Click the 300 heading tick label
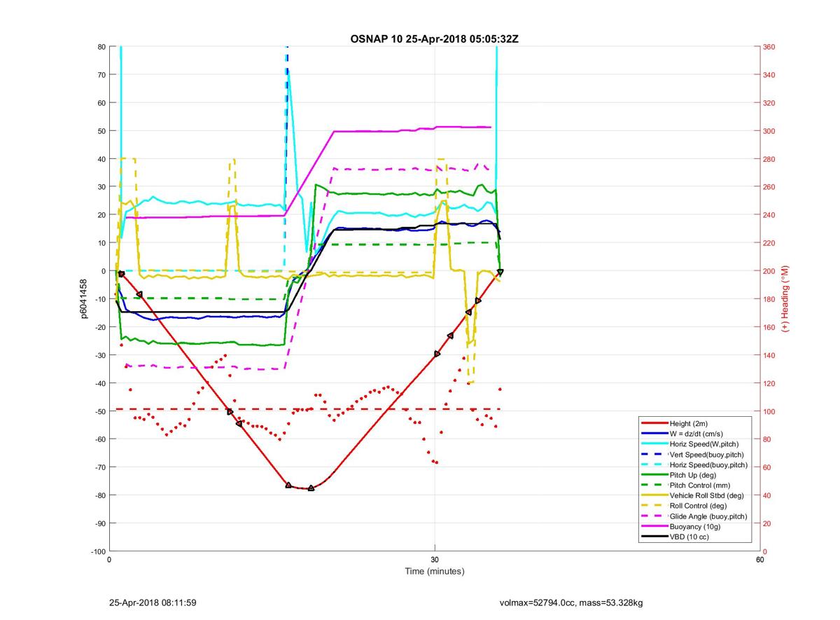This screenshot has height=620, width=840. [770, 131]
